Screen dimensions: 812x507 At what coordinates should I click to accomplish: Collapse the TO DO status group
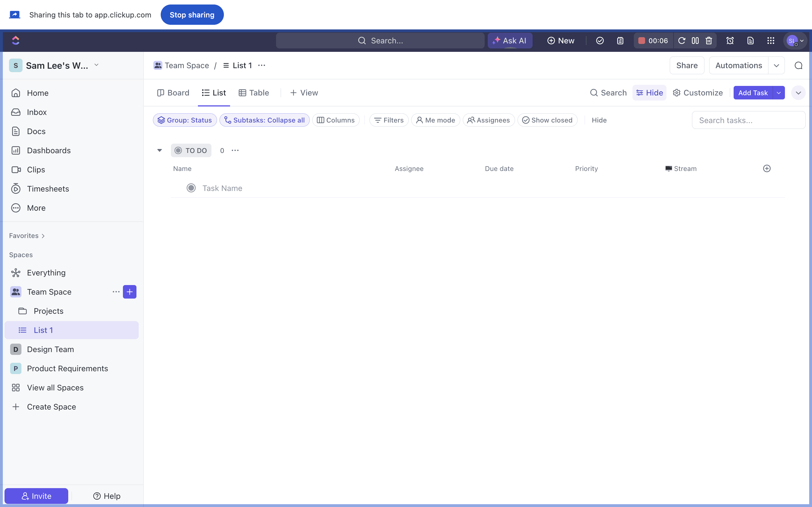[160, 151]
